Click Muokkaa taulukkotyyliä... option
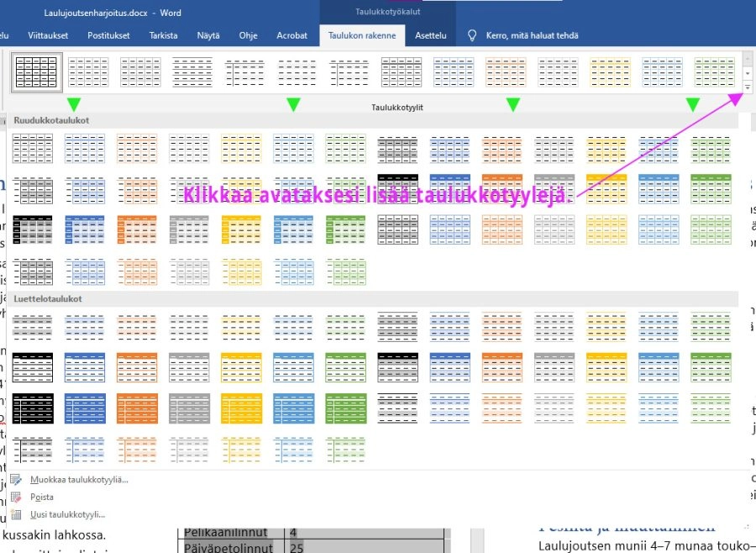756x553 pixels. coord(79,479)
